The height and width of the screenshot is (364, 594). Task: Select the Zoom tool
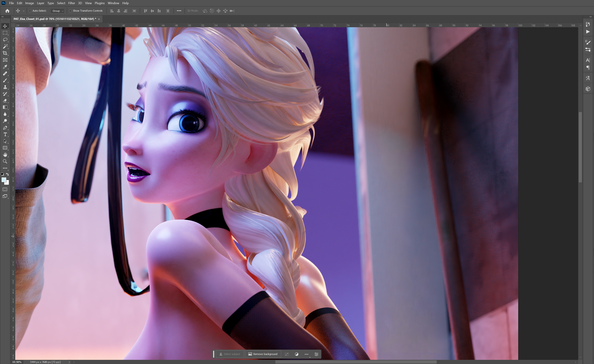pos(5,161)
